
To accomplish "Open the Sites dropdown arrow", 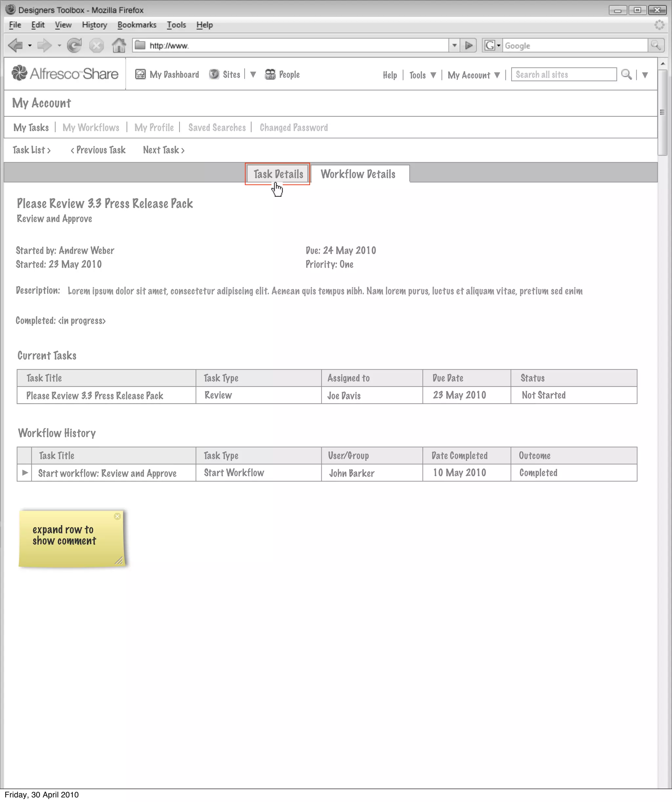I will coord(253,74).
